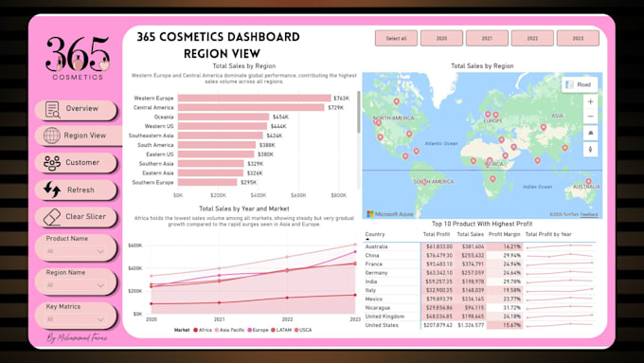This screenshot has height=363, width=644.
Task: Toggle USCA in the market legend
Action: pyautogui.click(x=303, y=330)
